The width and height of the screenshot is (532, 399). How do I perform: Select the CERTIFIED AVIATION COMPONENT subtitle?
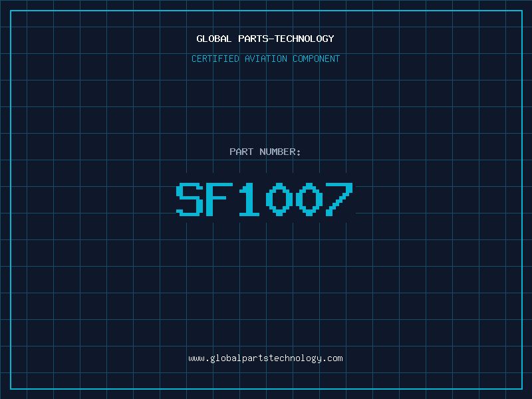265,59
